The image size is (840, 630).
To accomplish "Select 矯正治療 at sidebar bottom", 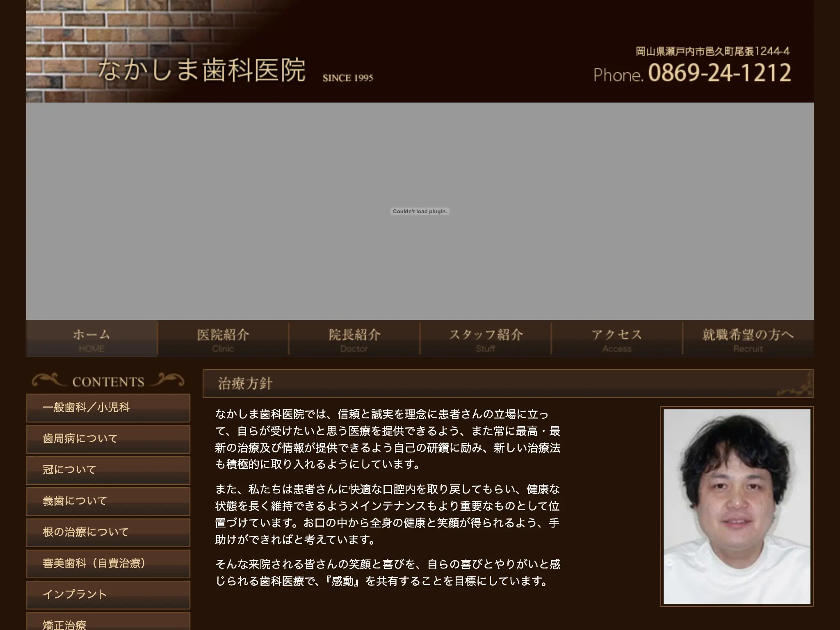I will tap(108, 621).
